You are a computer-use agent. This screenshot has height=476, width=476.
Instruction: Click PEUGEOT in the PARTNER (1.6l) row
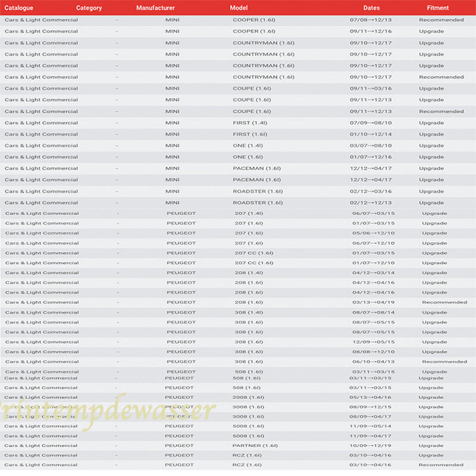(x=179, y=446)
